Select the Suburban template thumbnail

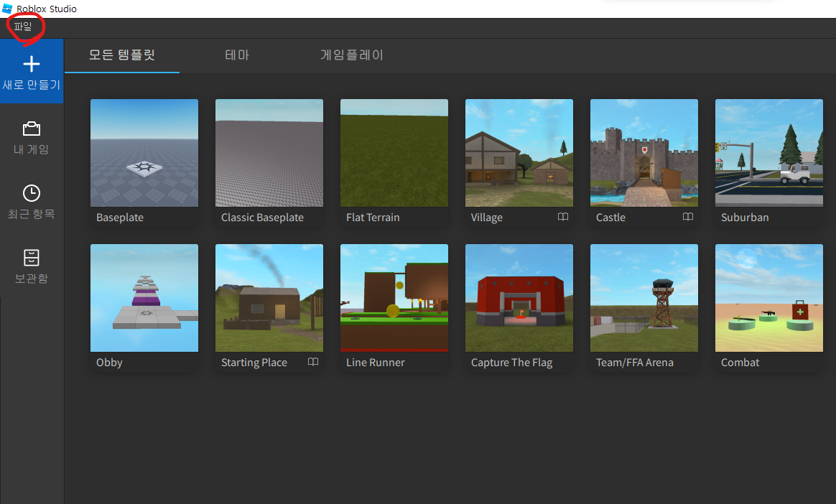pos(768,153)
